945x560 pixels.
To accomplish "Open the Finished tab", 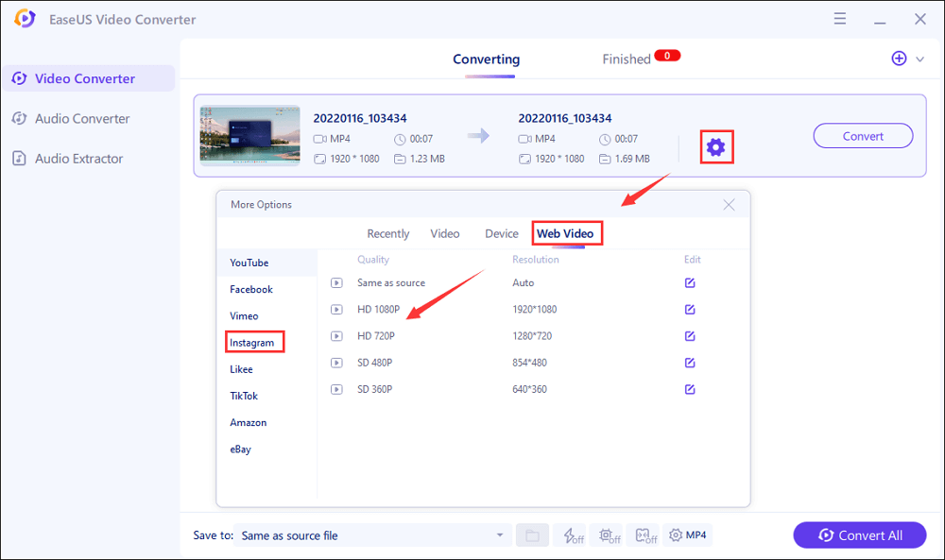I will click(x=627, y=59).
